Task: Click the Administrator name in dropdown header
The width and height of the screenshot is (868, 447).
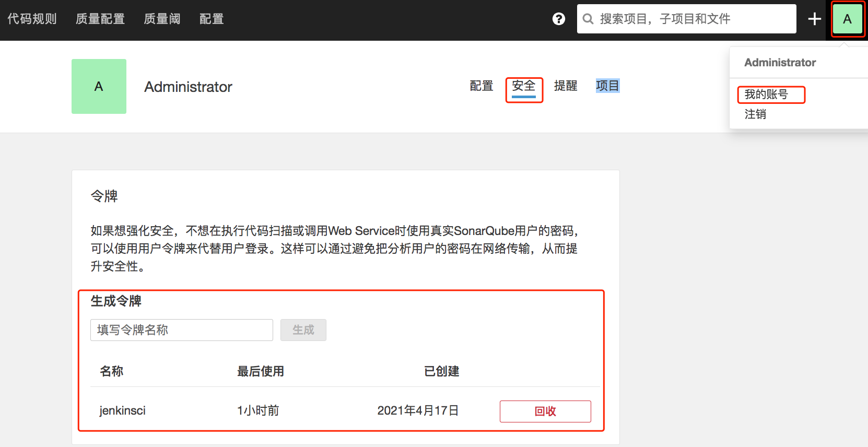Action: coord(780,63)
